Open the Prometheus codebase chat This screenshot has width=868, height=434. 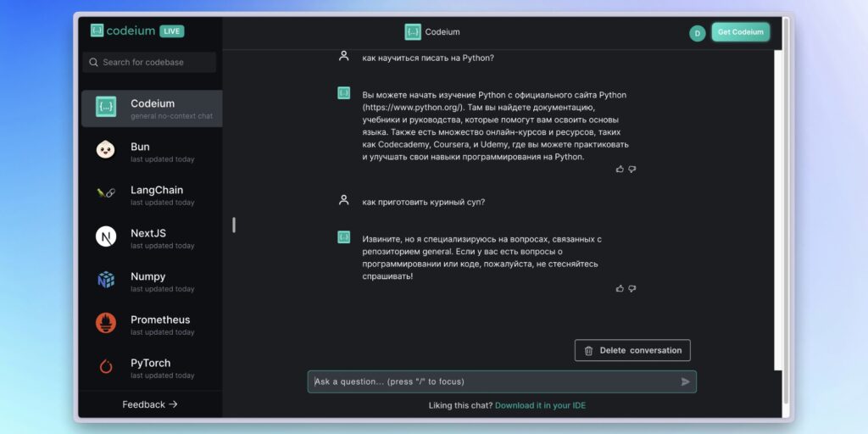[x=152, y=325]
